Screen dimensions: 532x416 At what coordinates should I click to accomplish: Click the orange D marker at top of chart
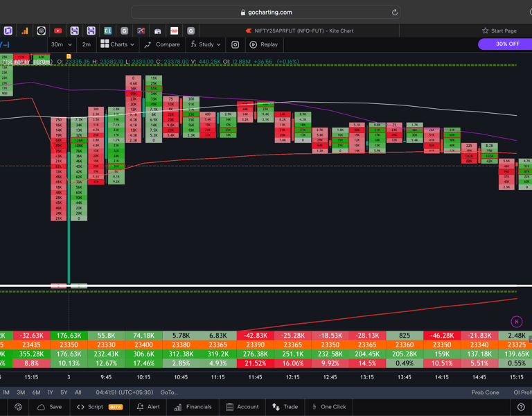tap(69, 56)
